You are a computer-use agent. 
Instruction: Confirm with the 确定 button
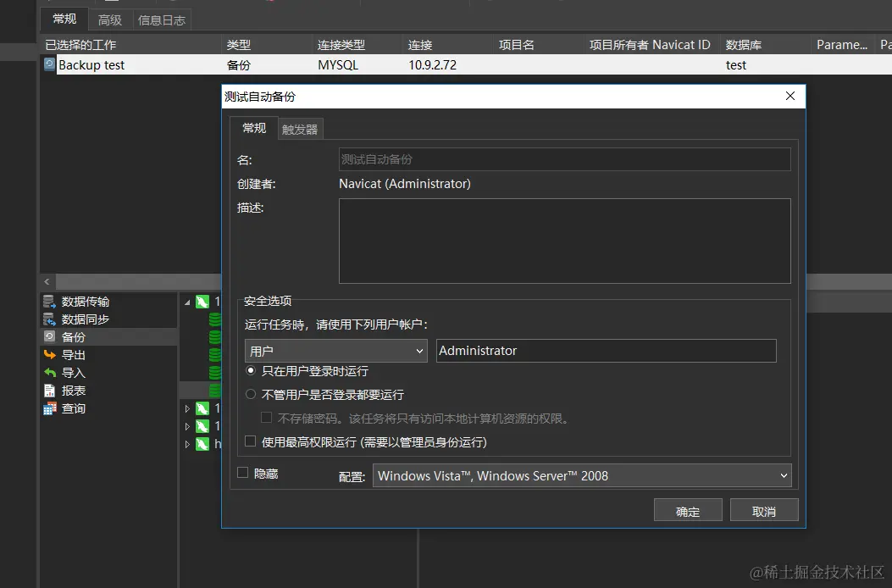coord(688,511)
